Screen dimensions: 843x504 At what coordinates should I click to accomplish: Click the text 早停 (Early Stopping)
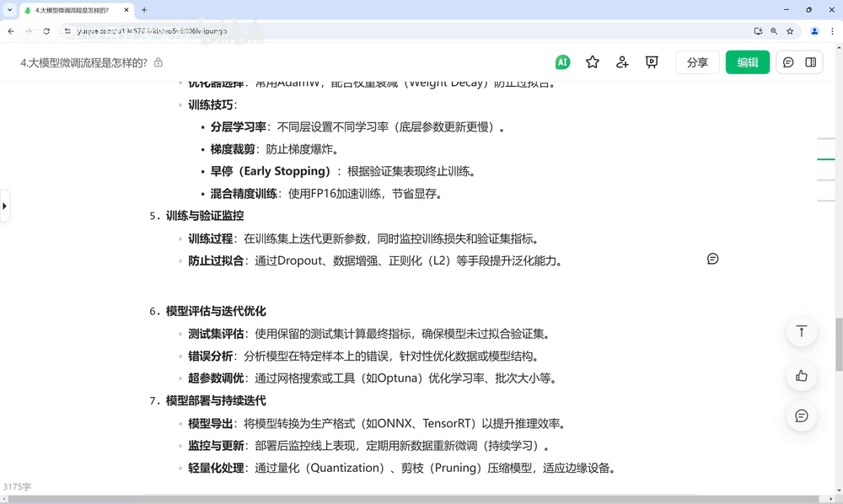coord(271,171)
